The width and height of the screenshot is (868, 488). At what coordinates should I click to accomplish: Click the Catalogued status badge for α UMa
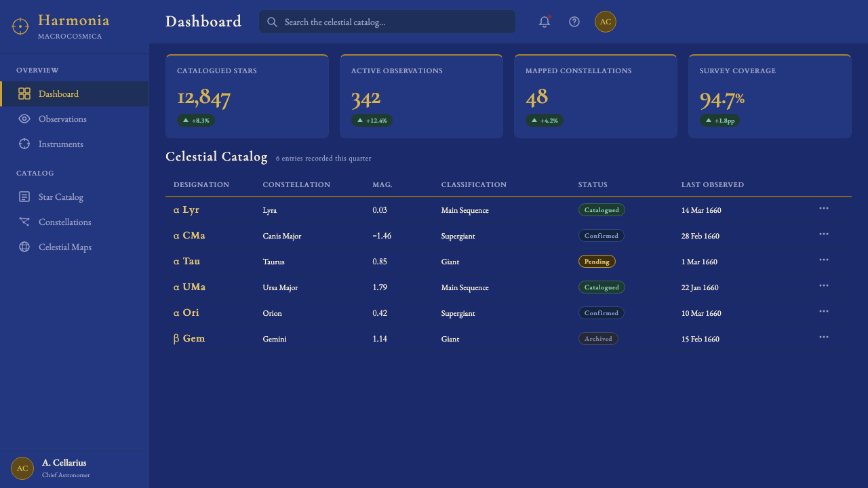[x=601, y=287]
